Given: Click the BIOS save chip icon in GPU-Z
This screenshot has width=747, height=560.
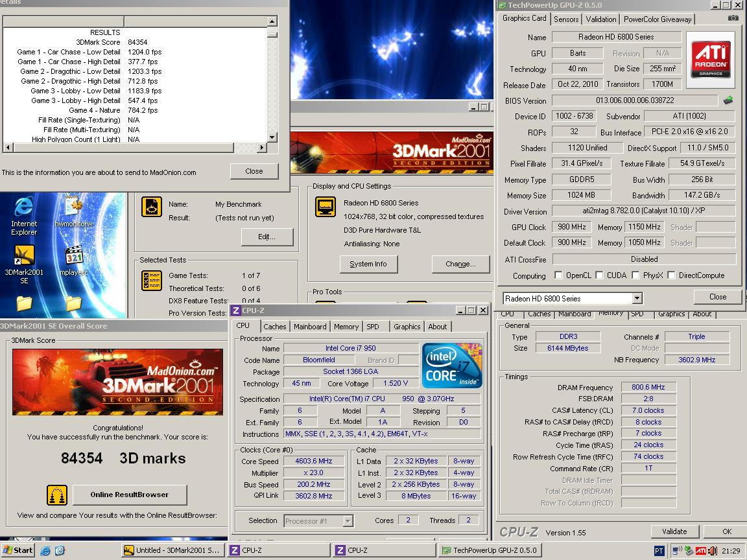Looking at the screenshot, I should (728, 100).
